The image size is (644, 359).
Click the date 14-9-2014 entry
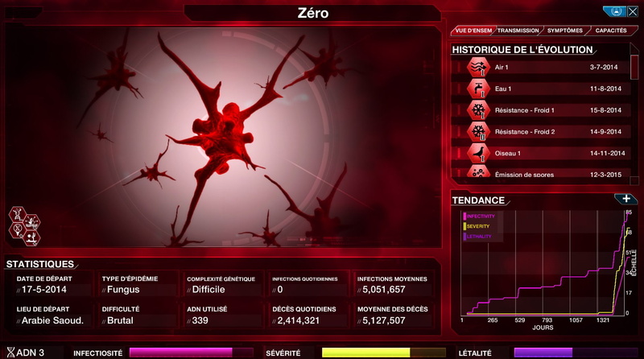pyautogui.click(x=605, y=132)
